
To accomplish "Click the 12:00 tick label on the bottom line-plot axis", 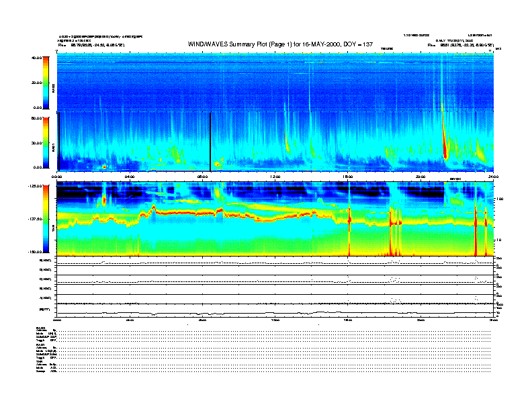I will tap(275, 320).
